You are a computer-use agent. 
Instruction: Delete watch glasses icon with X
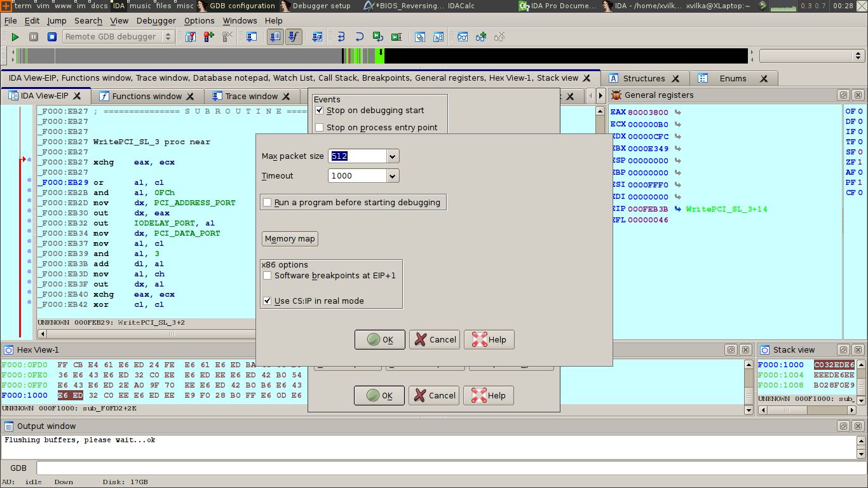(x=499, y=37)
